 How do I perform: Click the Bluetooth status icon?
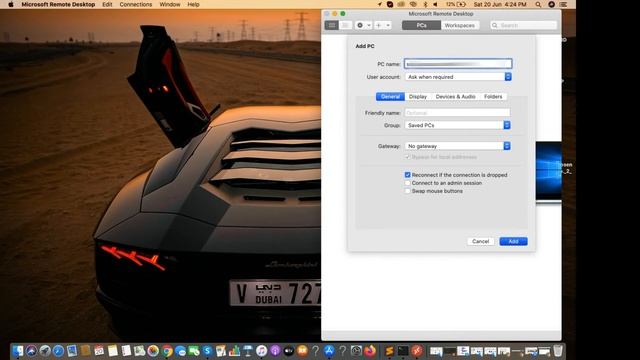[425, 4]
